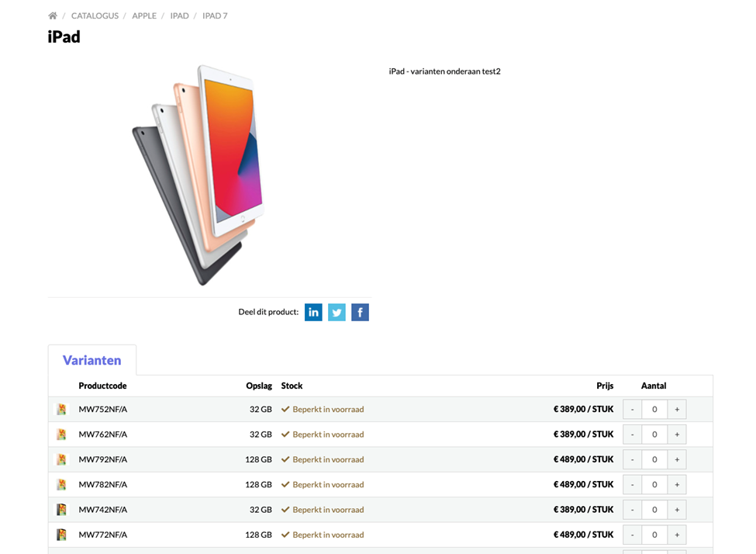
Task: Open thumbnail for variant MW742NF/A
Action: (x=61, y=510)
